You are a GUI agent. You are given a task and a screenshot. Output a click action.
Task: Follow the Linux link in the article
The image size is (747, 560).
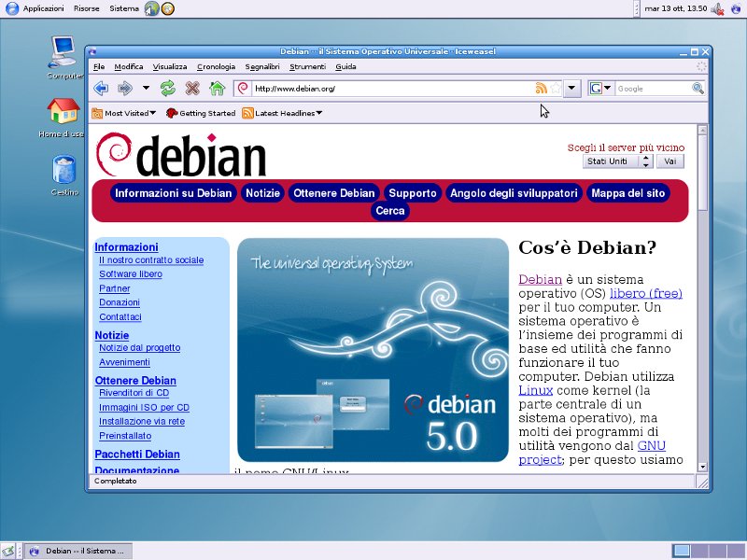[535, 390]
